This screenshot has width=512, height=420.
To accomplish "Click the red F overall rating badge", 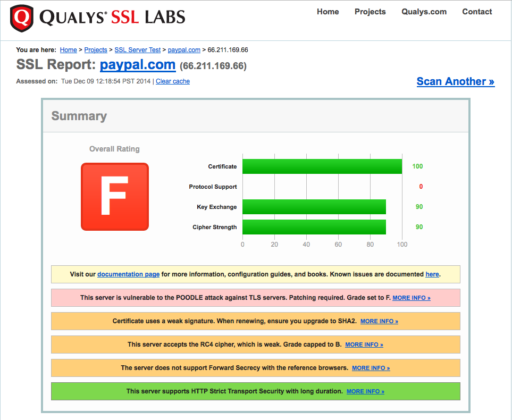I will [x=115, y=197].
